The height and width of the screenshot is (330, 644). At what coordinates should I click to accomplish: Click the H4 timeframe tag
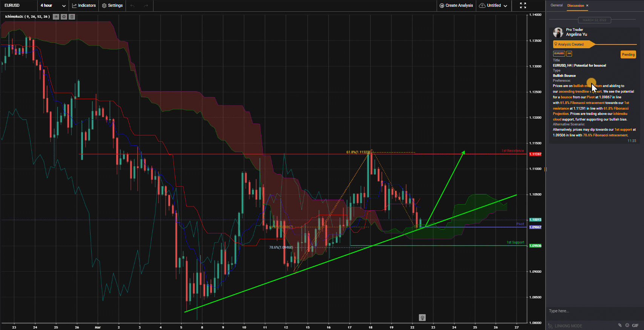click(x=569, y=53)
